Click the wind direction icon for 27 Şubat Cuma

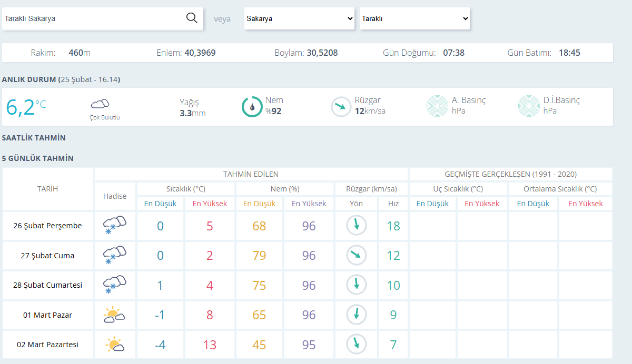point(357,256)
